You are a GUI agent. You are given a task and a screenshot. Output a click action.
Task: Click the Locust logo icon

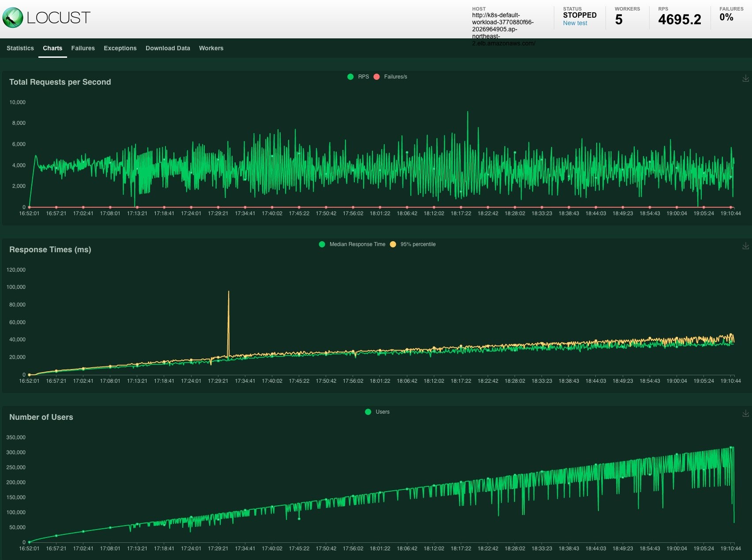point(13,18)
